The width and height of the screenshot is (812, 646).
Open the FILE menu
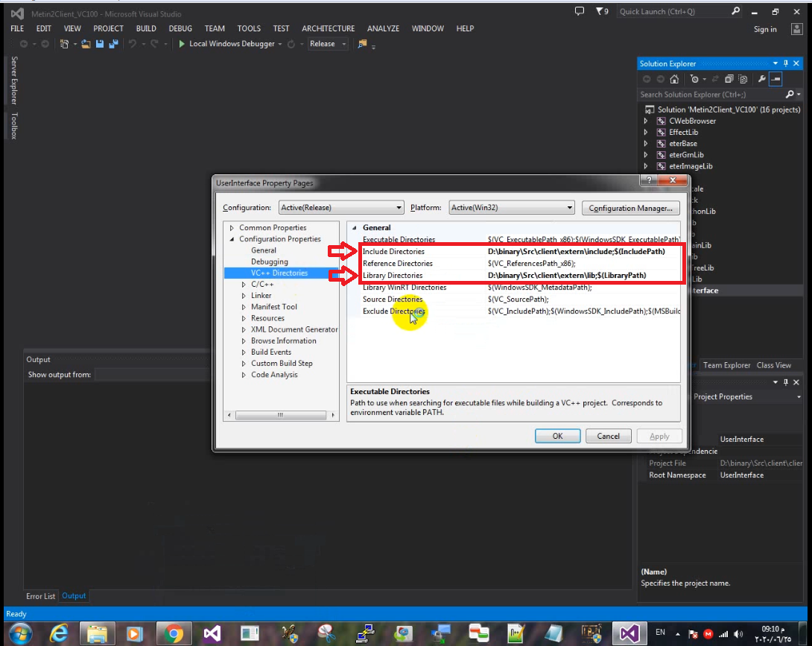coord(17,28)
